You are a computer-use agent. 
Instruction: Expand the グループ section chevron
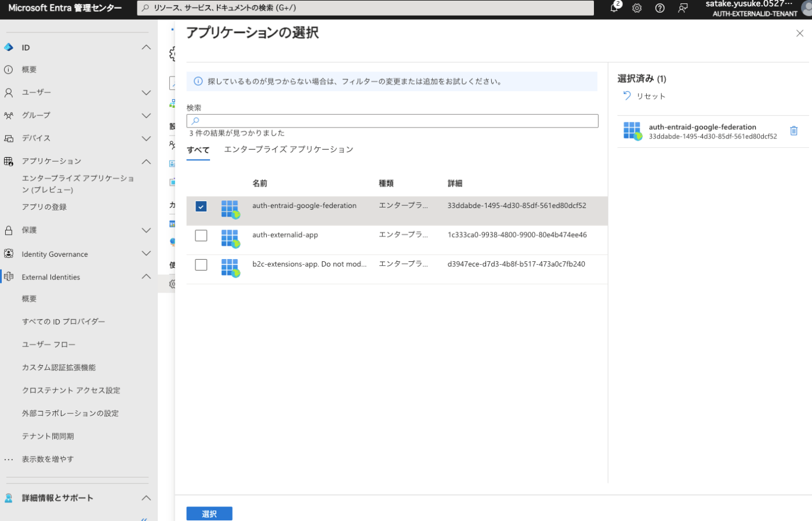click(146, 115)
